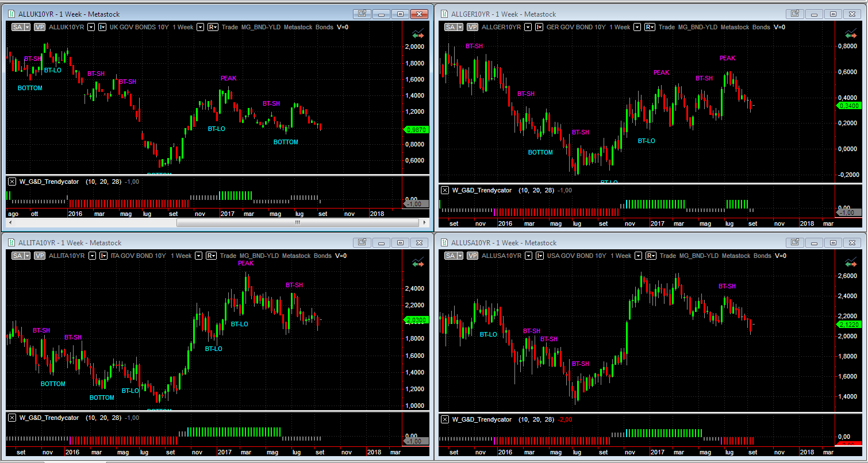Expand the symbol dropdown next to ALLUSA10YR
This screenshot has height=463, width=868.
pos(528,256)
